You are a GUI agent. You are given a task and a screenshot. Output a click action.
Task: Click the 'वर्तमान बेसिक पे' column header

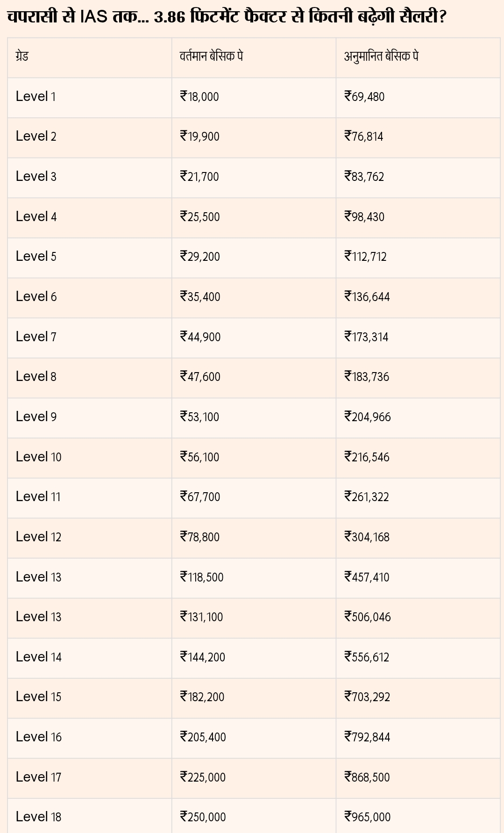coord(211,57)
